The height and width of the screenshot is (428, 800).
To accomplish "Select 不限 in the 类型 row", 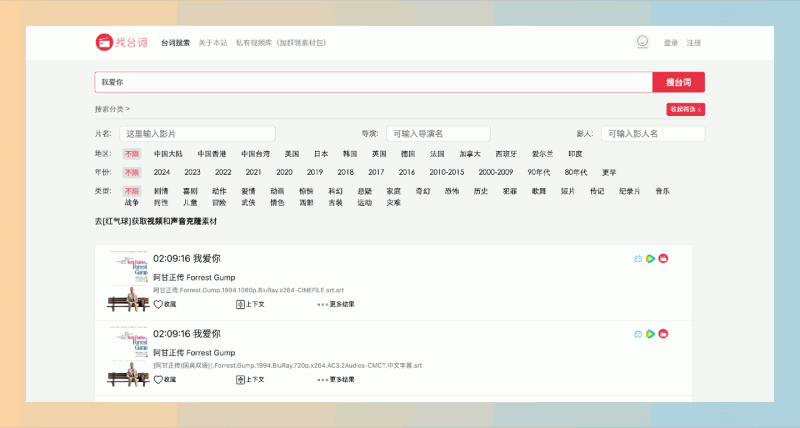I will [x=132, y=191].
